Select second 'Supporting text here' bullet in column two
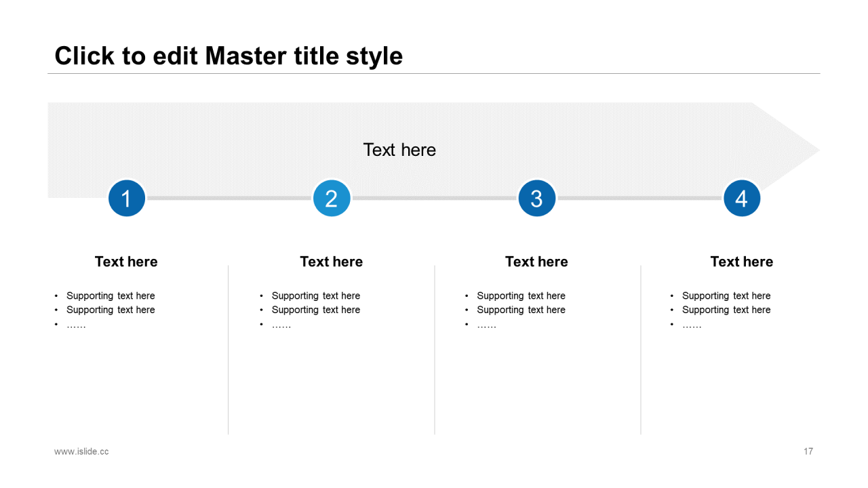This screenshot has width=868, height=488. click(316, 310)
